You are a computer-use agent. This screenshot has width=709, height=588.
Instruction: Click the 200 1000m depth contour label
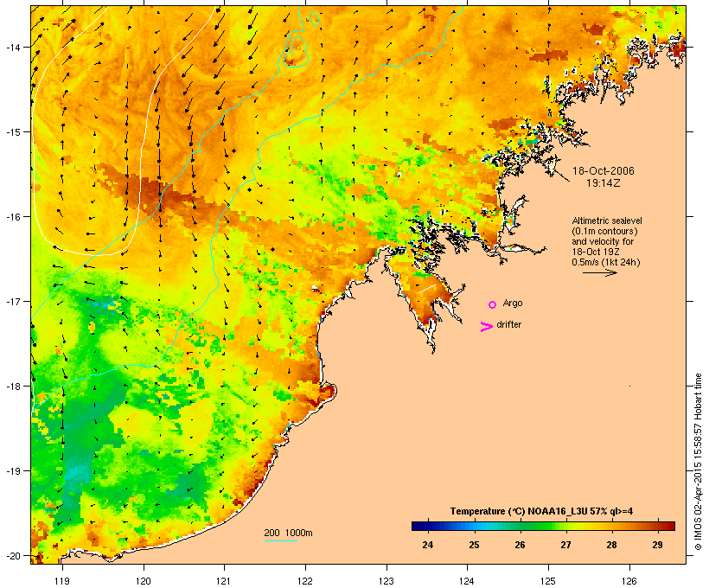288,533
